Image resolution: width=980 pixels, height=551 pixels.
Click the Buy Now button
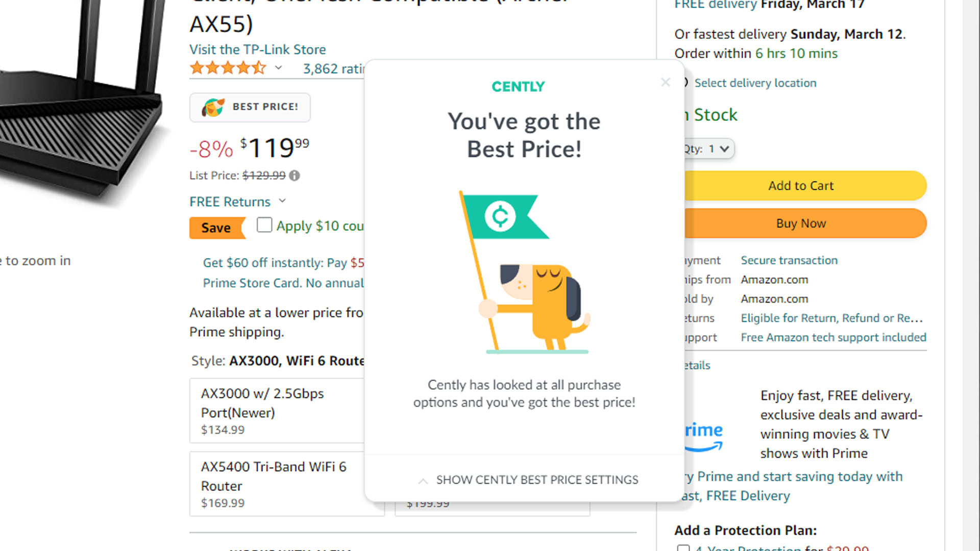[801, 222]
